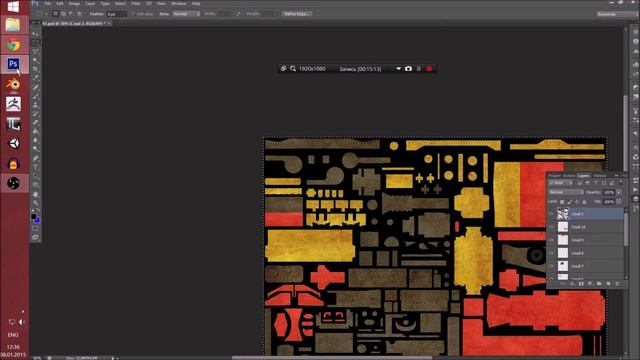Image resolution: width=640 pixels, height=360 pixels.
Task: Toggle visibility of third layer in list
Action: click(551, 240)
